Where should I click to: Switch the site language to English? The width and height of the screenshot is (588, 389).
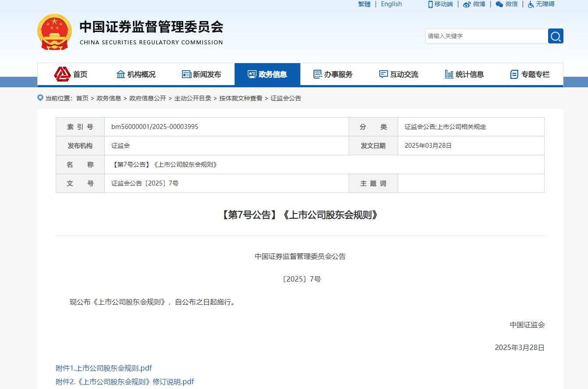(391, 4)
